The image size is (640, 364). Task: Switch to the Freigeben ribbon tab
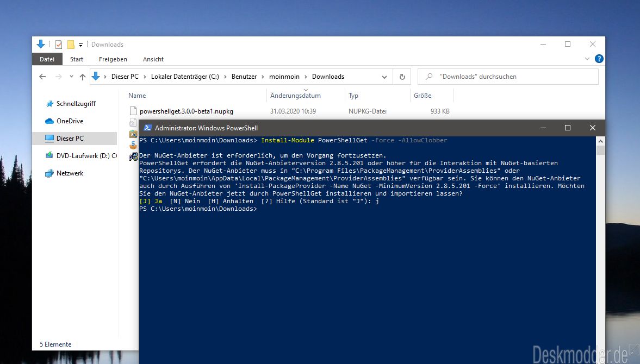[x=113, y=59]
